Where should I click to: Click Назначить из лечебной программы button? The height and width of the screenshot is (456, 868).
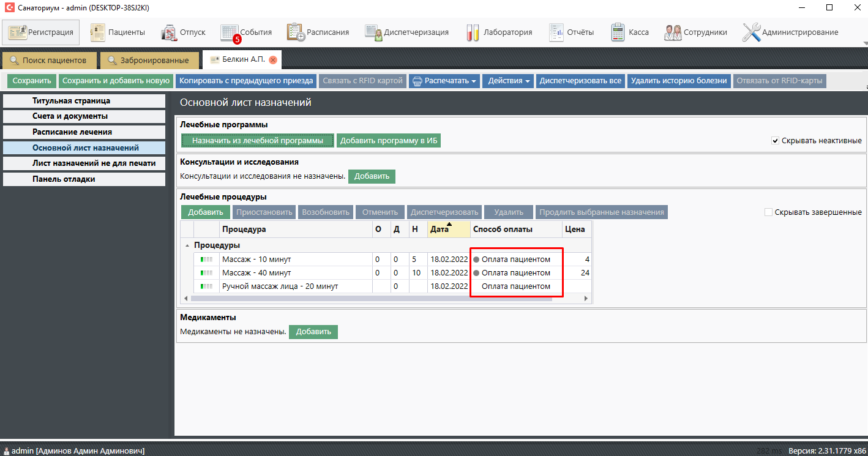click(257, 141)
